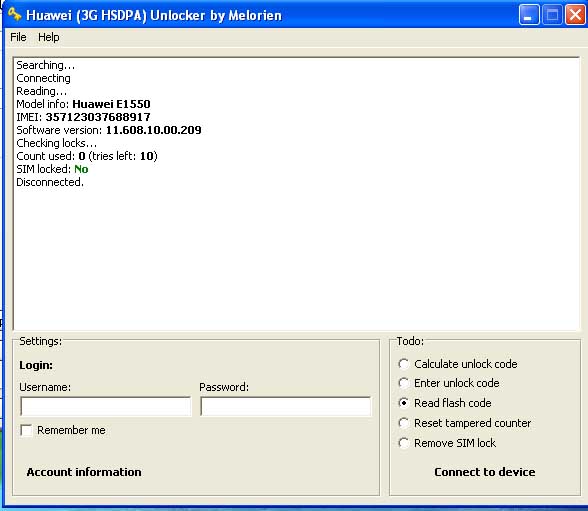Click the IMEI number 357123037688917
This screenshot has width=588, height=511.
pos(98,117)
